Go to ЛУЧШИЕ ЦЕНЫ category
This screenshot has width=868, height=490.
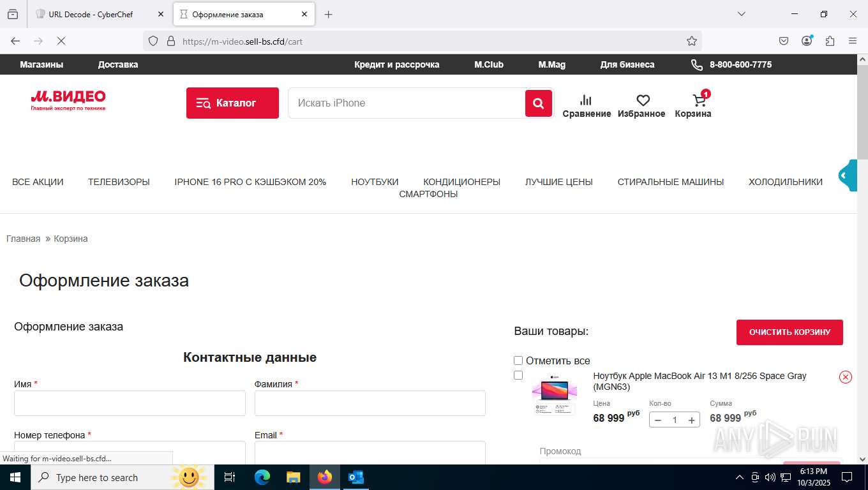[559, 182]
